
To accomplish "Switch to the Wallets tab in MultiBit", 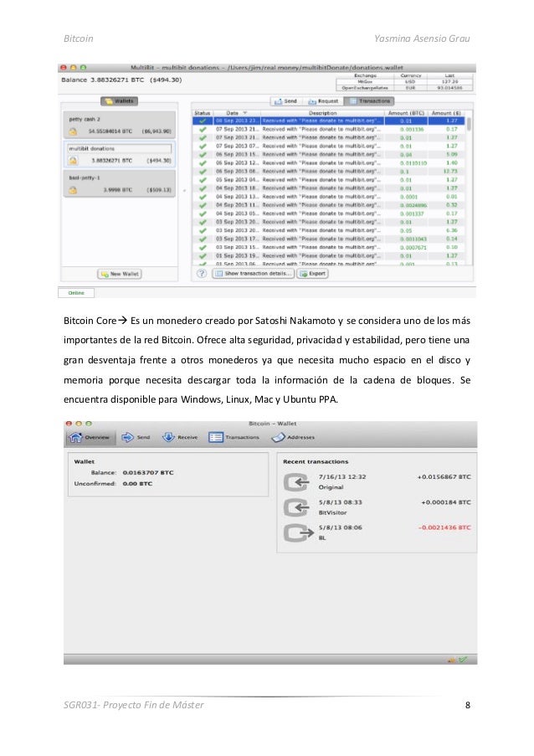I will pos(119,100).
